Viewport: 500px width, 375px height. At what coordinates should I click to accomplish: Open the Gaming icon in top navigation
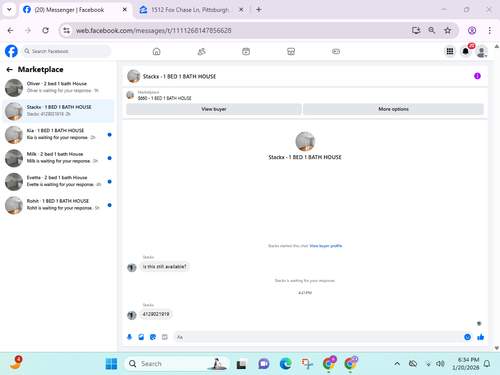pyautogui.click(x=336, y=51)
